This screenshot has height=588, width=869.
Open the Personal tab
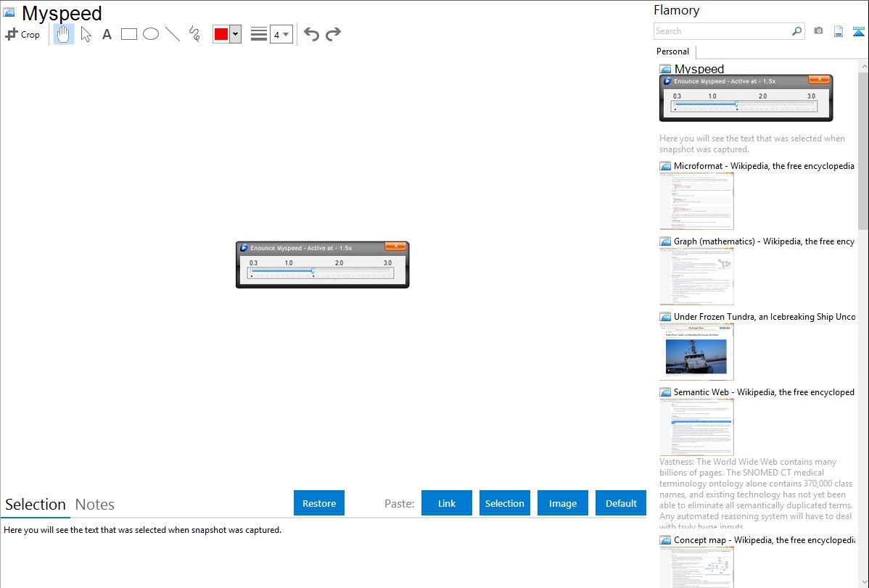click(x=673, y=51)
